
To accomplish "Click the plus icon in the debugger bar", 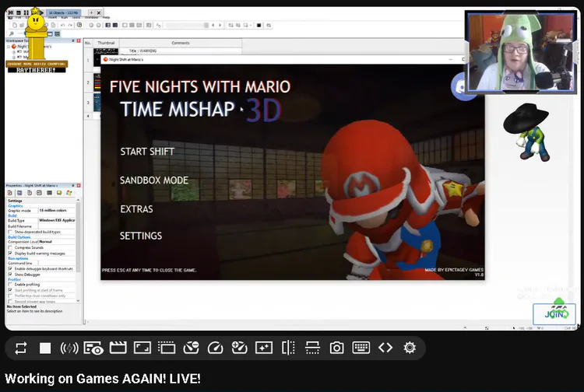I will click(x=91, y=12).
